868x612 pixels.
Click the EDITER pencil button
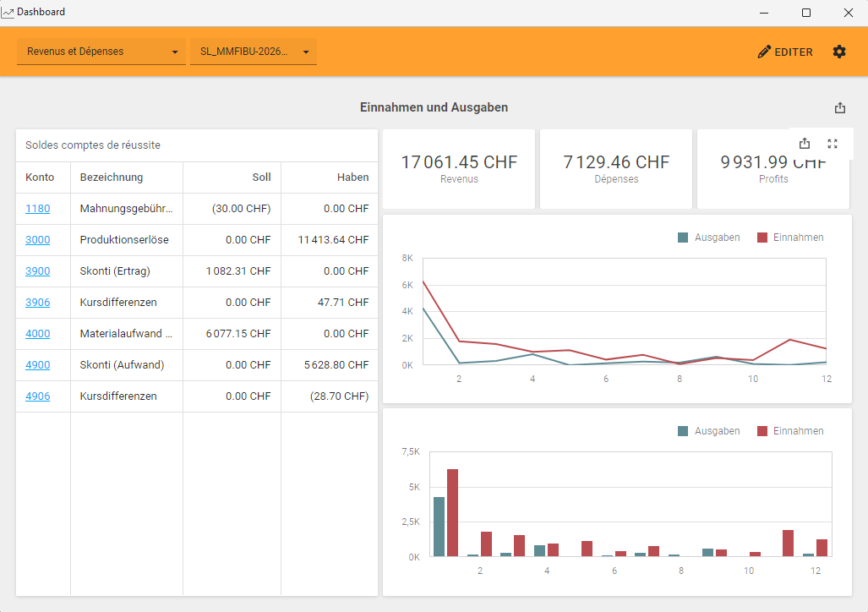click(785, 52)
